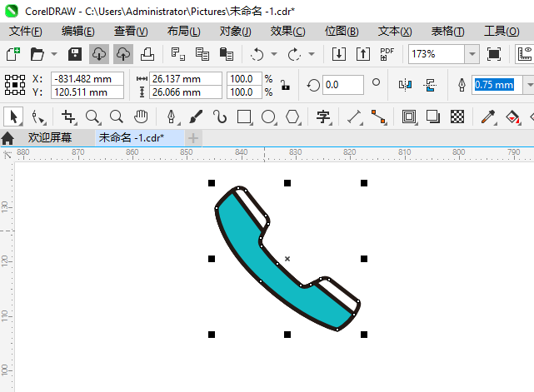Select the Transparency checkerboard tool
The width and height of the screenshot is (534, 392).
tap(457, 117)
